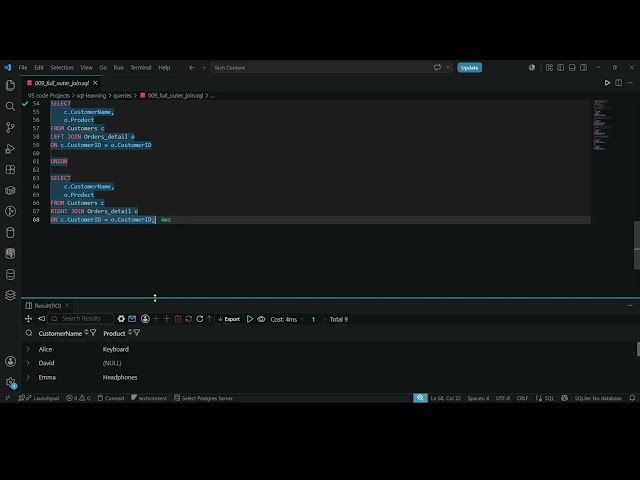Close the Result(RO) panel tab
The width and height of the screenshot is (640, 480).
pyautogui.click(x=67, y=305)
